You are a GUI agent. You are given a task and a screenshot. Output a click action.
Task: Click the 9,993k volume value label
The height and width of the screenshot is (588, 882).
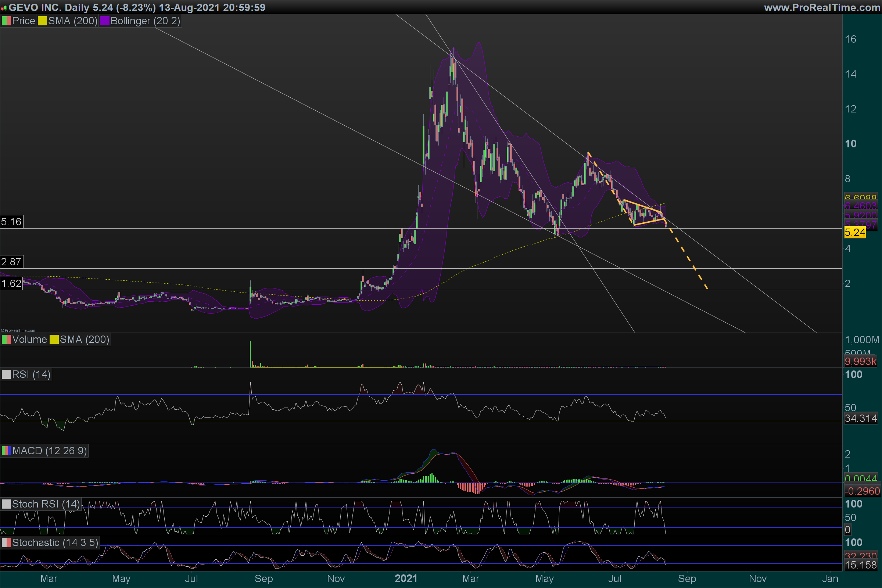[861, 362]
